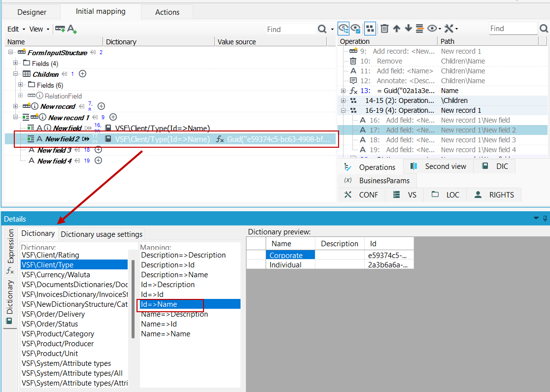Click the delete operation trash icon
Screen dimensions: 550x392
pos(384,29)
